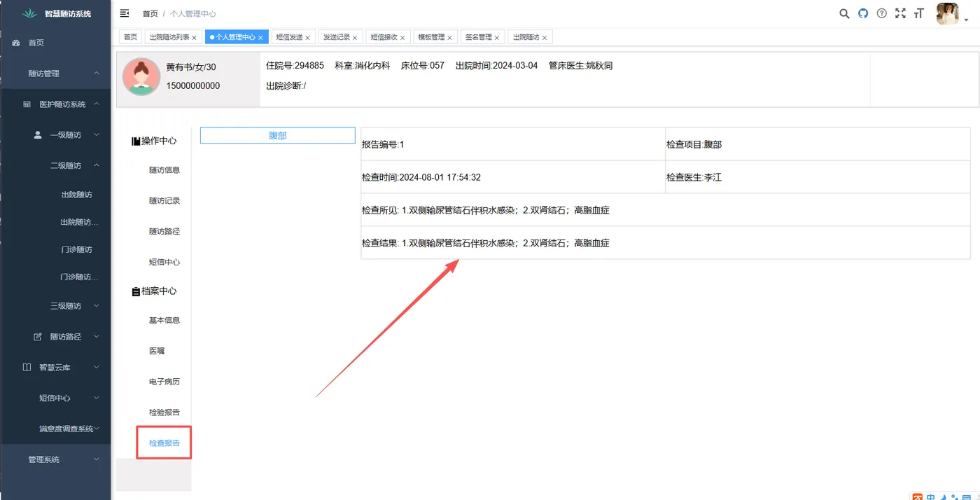This screenshot has height=500, width=980.
Task: Open the dropdown caret beside user avatar
Action: point(967,20)
